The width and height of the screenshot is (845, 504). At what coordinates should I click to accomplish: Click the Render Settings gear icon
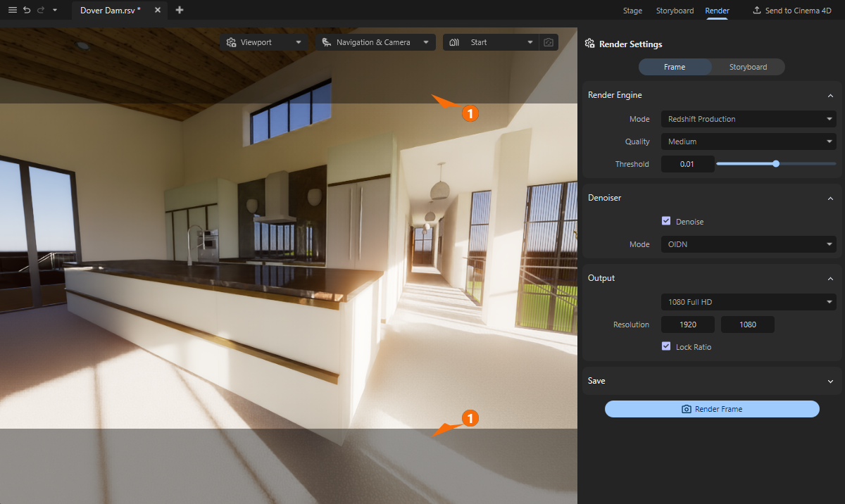(589, 44)
